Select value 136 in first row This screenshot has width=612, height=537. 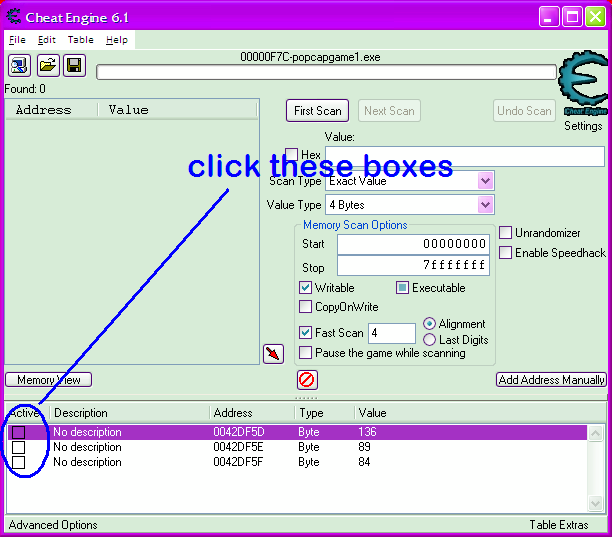coord(367,432)
